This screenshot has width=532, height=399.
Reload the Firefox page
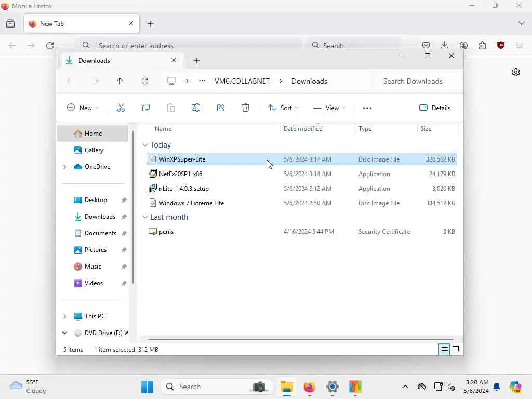(50, 46)
